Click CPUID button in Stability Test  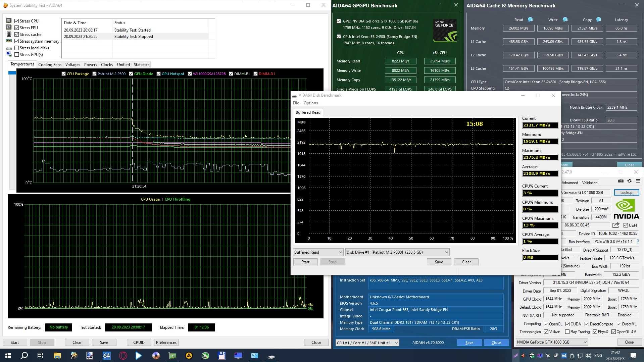coord(139,342)
